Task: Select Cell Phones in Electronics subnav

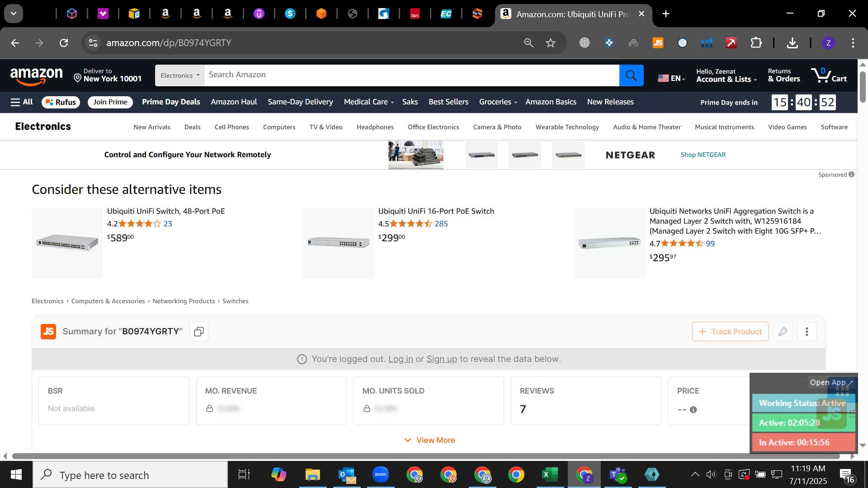Action: (x=231, y=127)
